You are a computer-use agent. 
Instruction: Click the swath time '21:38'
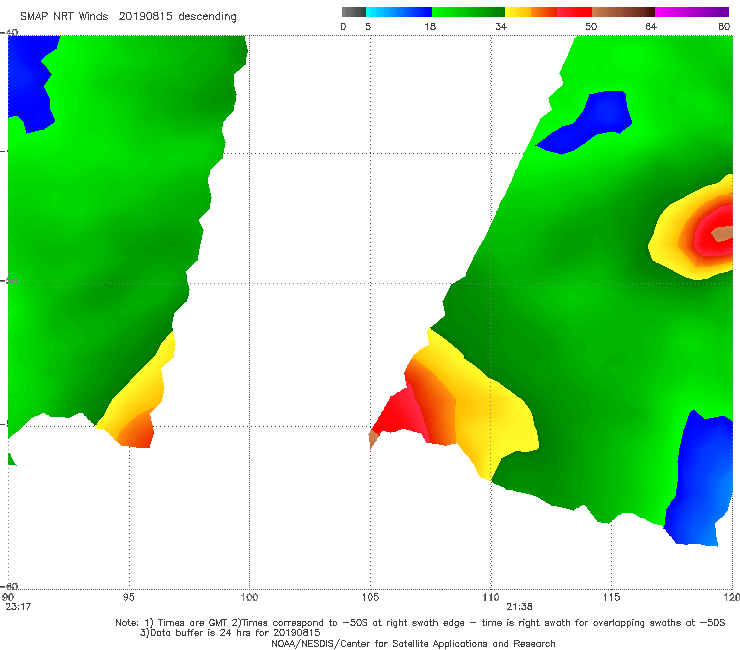[x=519, y=607]
